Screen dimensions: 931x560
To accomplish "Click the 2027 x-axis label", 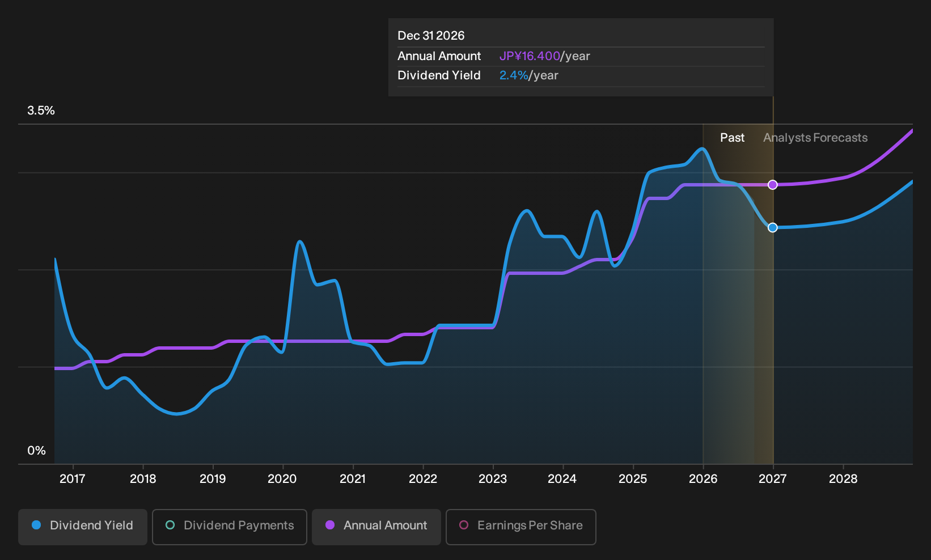I will point(773,479).
